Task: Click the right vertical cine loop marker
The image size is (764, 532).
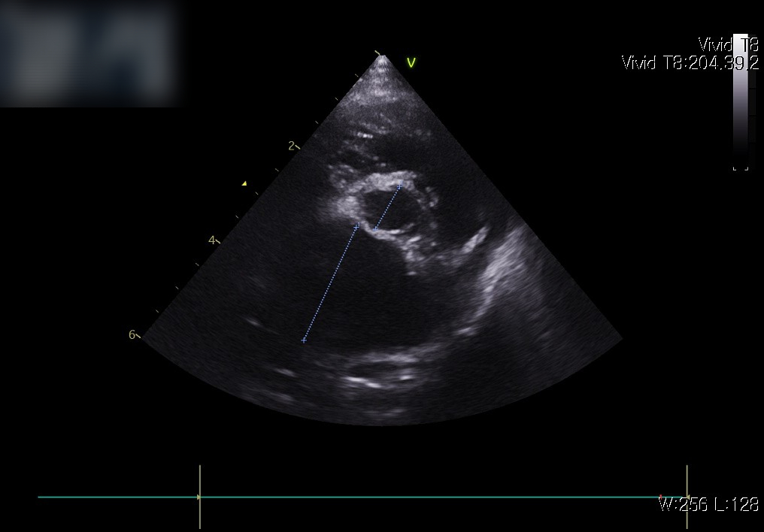Action: click(687, 497)
